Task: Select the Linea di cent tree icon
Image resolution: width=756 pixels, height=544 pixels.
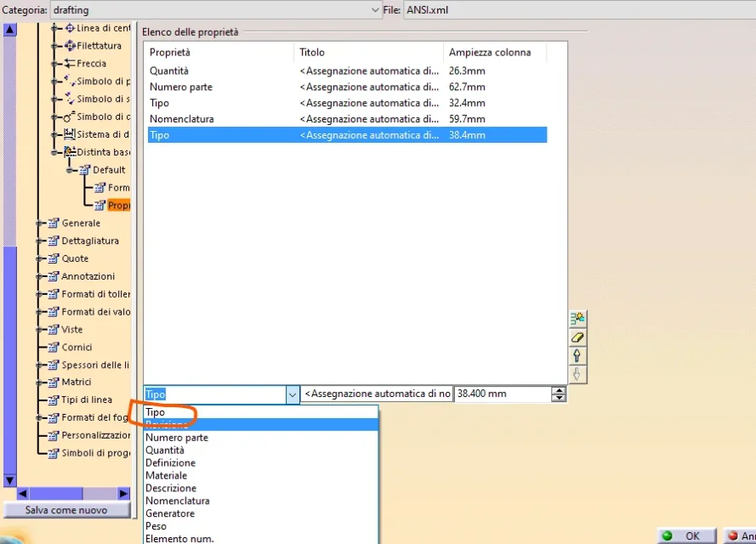Action: click(x=70, y=28)
